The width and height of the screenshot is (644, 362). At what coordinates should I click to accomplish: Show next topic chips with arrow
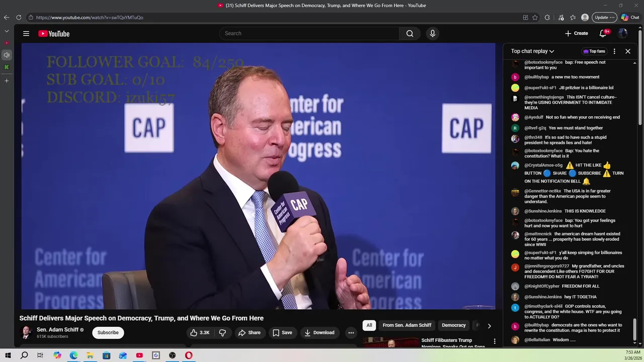(x=489, y=326)
